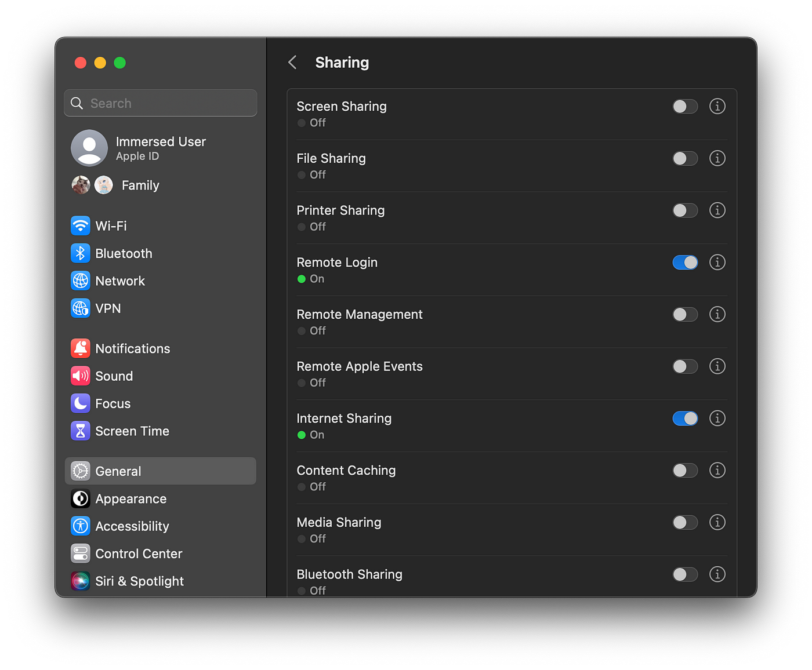
Task: Go back using the chevron arrow
Action: pos(292,63)
